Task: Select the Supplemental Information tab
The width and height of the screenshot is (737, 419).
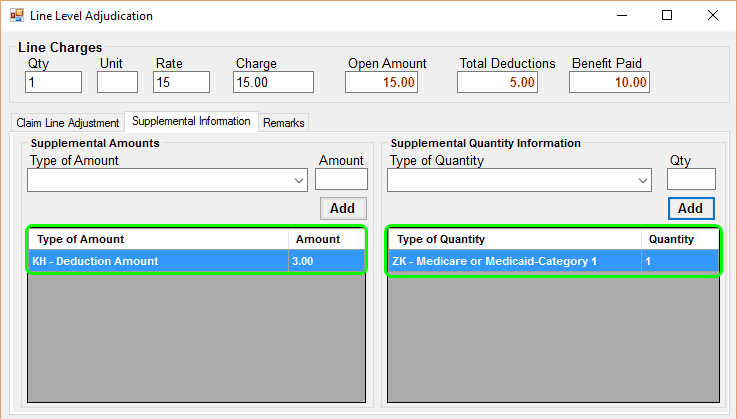Action: coord(191,121)
